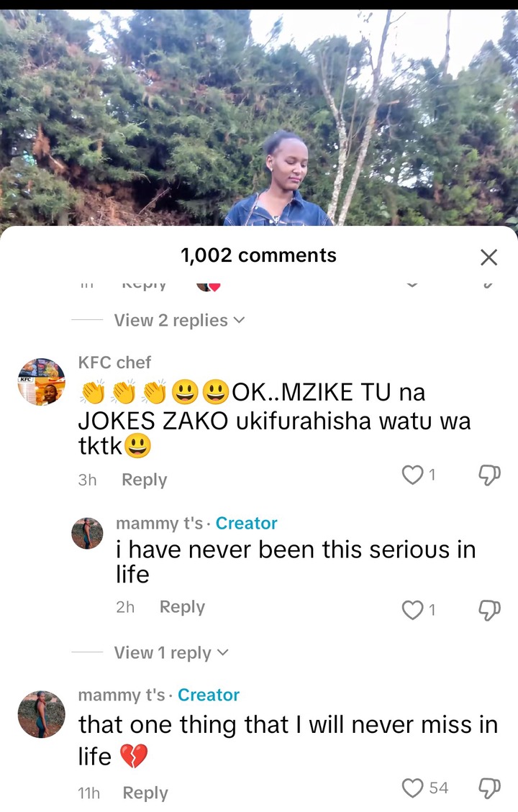Click chevron next to View 2 replies

239,321
